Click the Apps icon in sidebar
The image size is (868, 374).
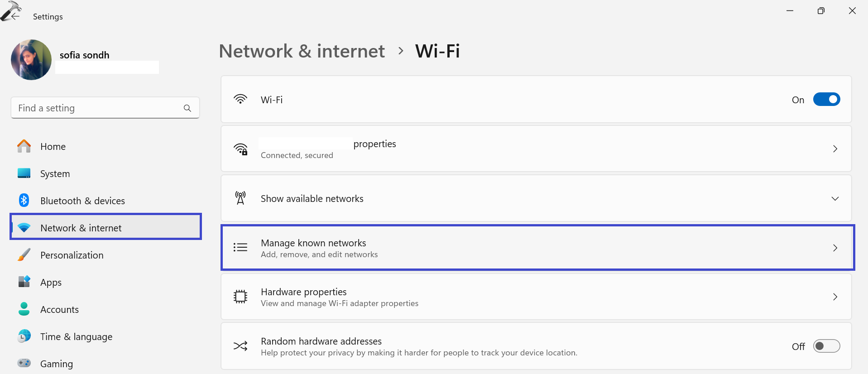coord(24,282)
